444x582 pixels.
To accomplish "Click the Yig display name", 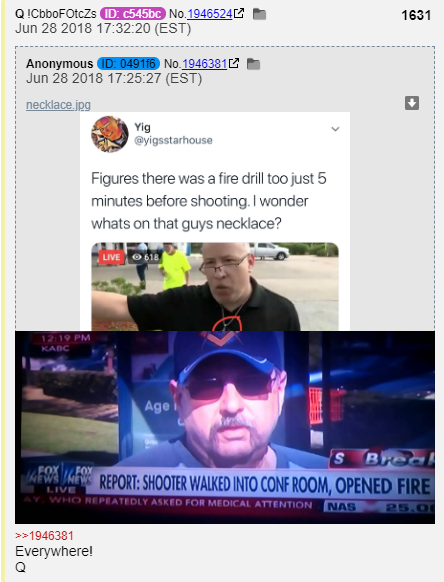I will [143, 127].
